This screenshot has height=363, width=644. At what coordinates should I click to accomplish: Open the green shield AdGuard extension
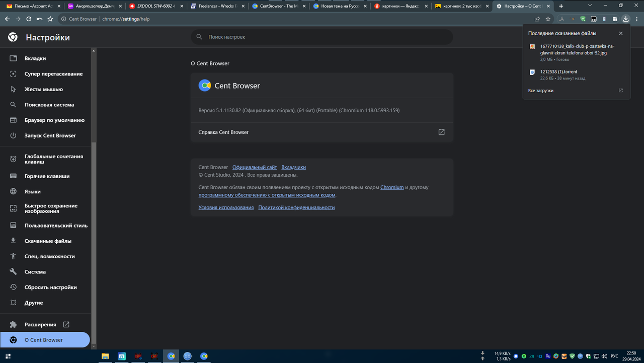point(583,19)
